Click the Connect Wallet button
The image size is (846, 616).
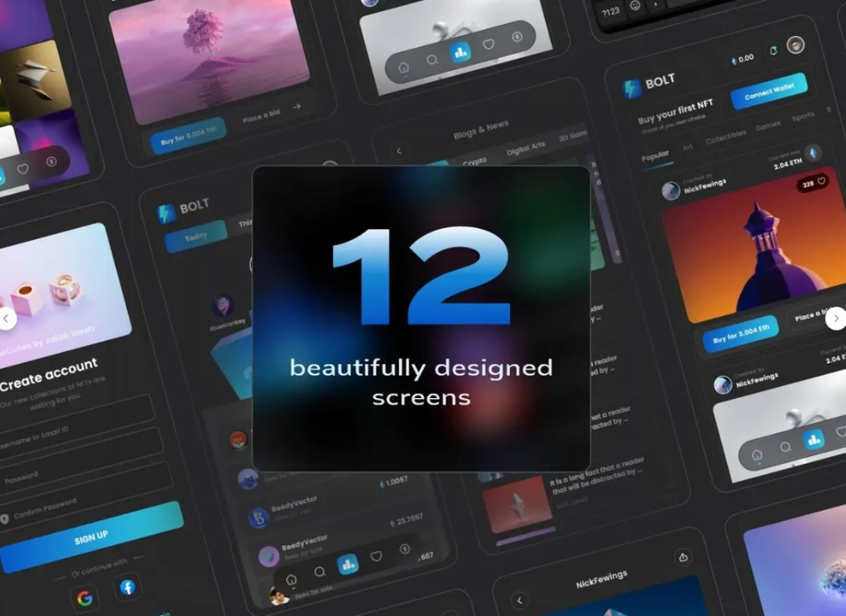pos(770,91)
